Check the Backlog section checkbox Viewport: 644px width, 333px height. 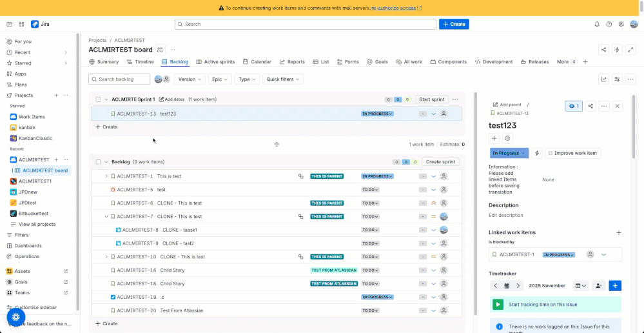pyautogui.click(x=98, y=162)
